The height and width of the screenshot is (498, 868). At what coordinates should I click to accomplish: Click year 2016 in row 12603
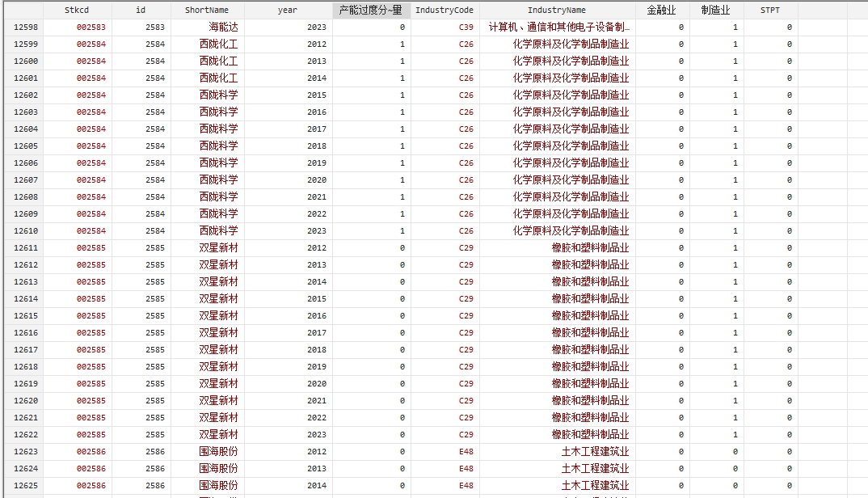click(x=317, y=112)
